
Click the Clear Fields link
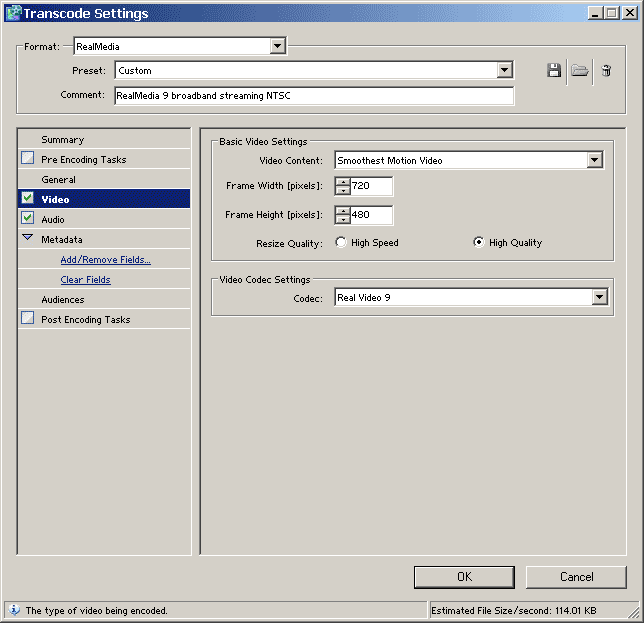pyautogui.click(x=85, y=280)
